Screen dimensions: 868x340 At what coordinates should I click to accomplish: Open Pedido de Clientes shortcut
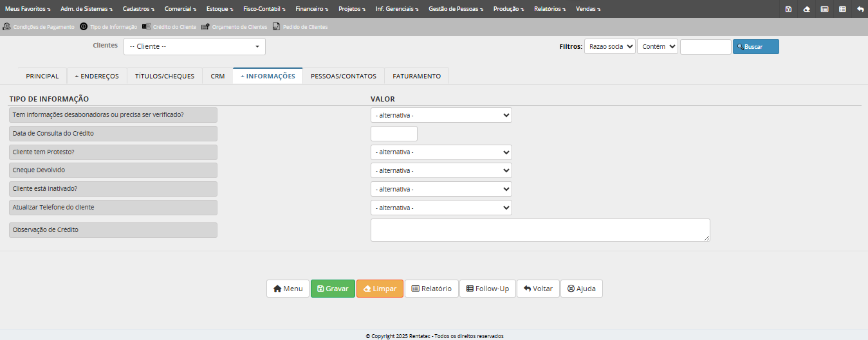pyautogui.click(x=300, y=27)
